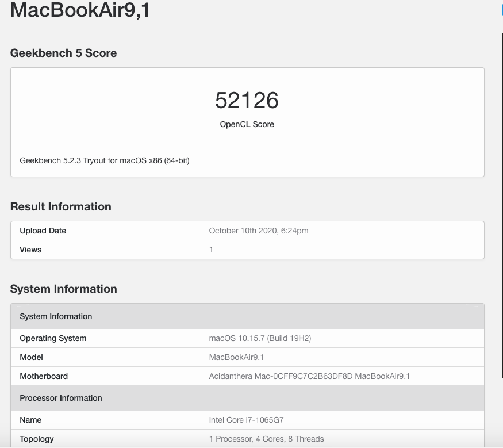Click the Operating System label
The image size is (503, 448).
pos(53,338)
